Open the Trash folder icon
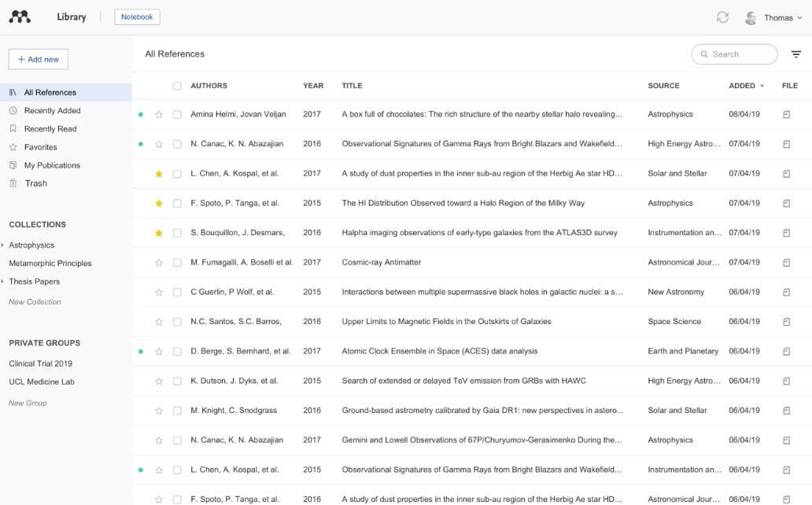Image resolution: width=812 pixels, height=505 pixels. pyautogui.click(x=13, y=183)
